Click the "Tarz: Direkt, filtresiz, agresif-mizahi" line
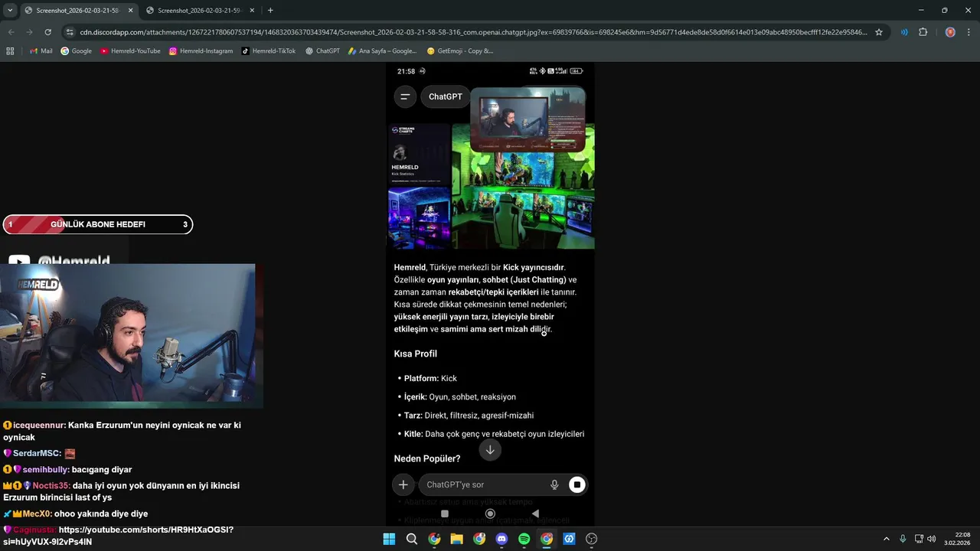980x551 pixels. click(x=469, y=416)
